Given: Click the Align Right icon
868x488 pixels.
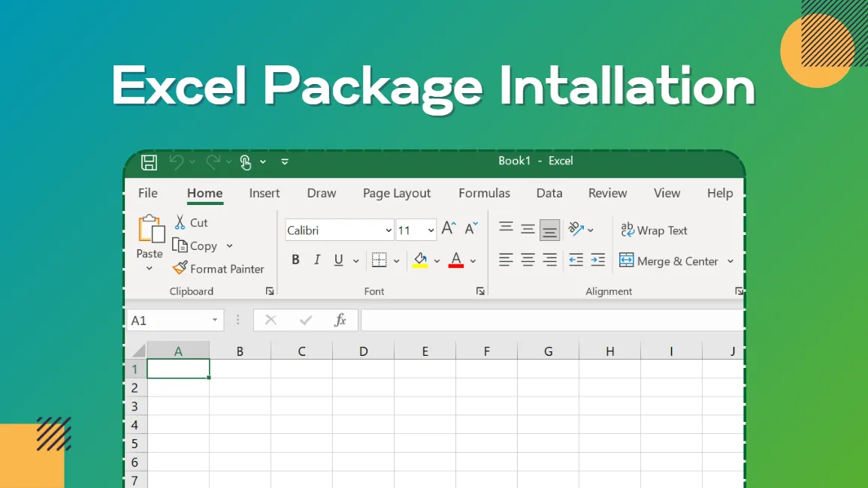Looking at the screenshot, I should click(x=549, y=260).
